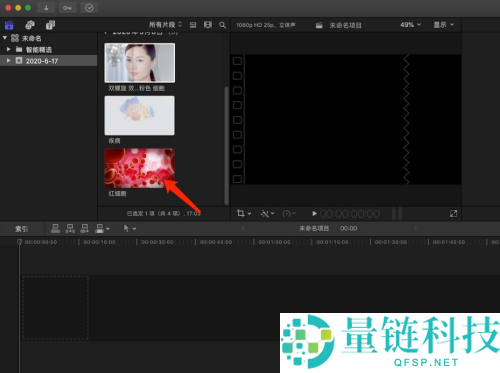Click the audio meters beside the timecode

(397, 214)
